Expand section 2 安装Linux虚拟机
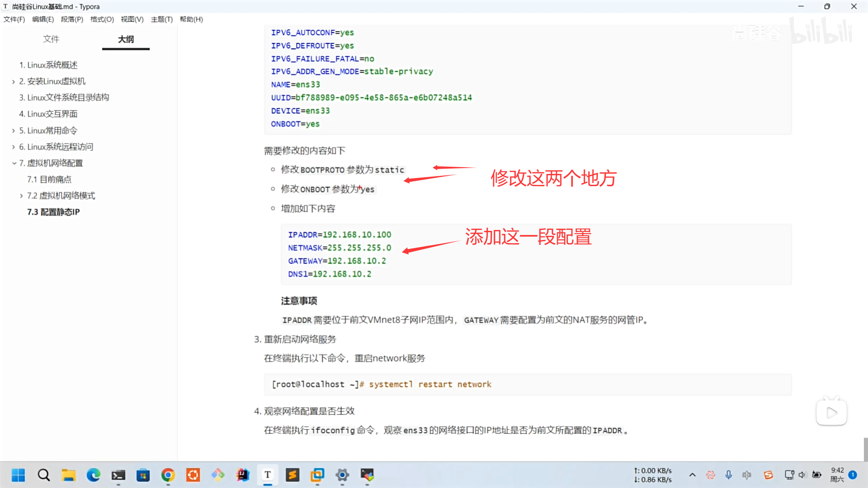Screen dimensions: 868x488 [14, 82]
